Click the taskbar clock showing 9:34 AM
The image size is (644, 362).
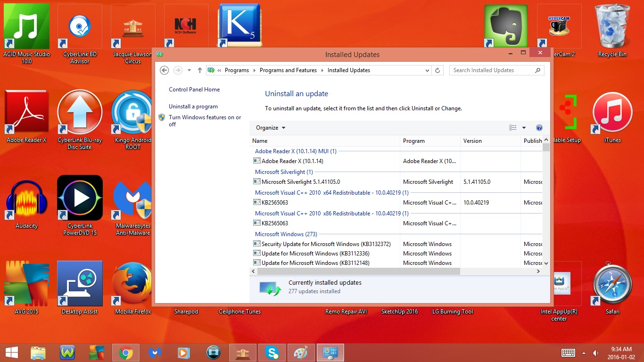(x=621, y=353)
